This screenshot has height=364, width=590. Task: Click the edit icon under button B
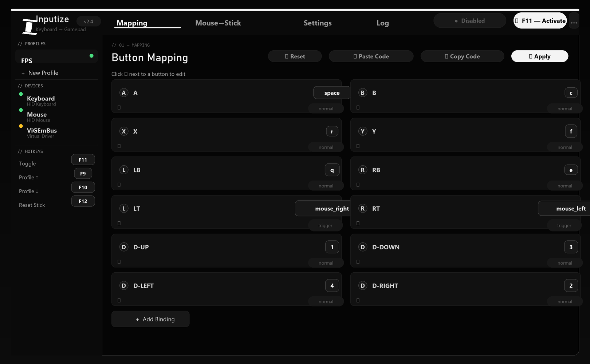358,107
